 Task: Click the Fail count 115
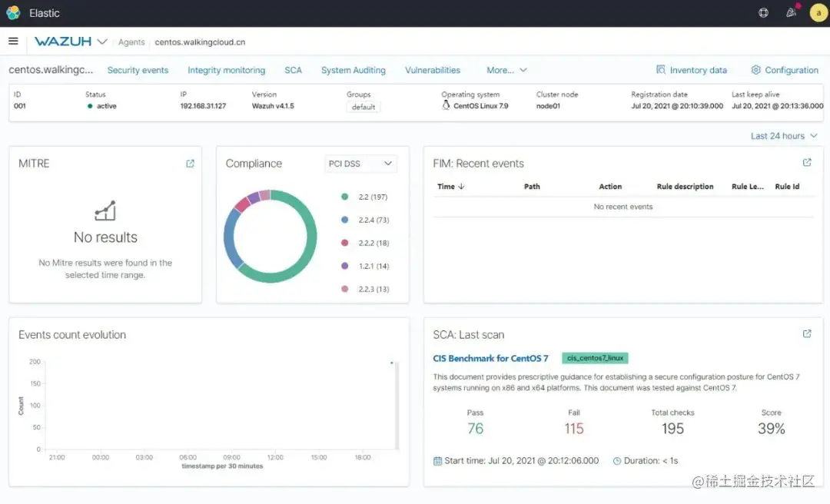click(574, 428)
